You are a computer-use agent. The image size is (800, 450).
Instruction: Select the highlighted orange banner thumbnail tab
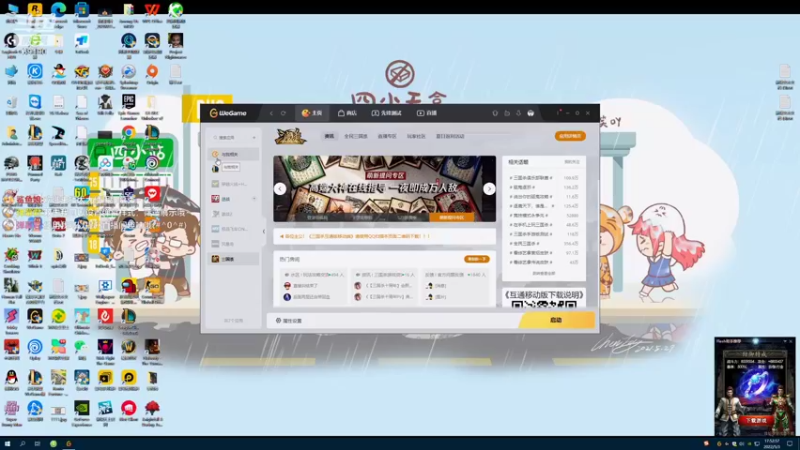point(452,217)
